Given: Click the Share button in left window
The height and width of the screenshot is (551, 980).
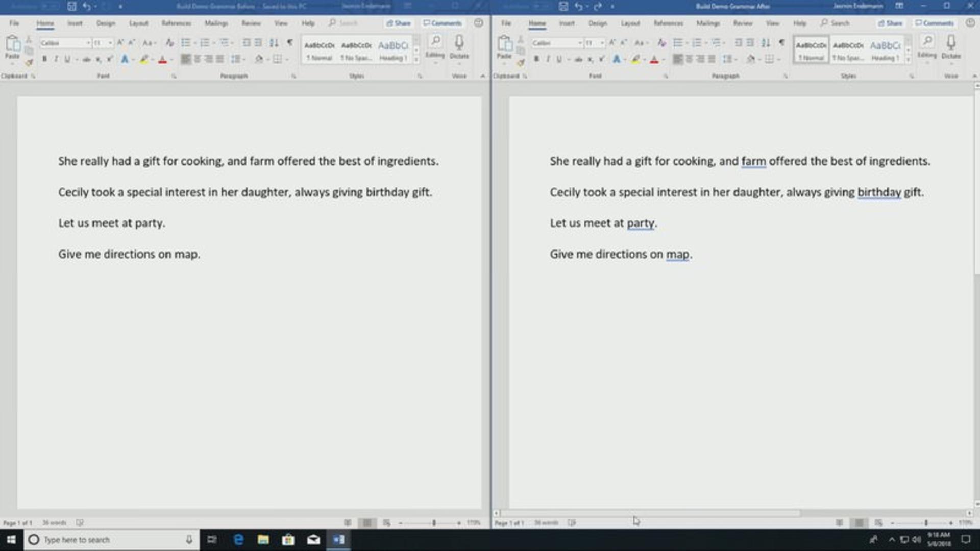Looking at the screenshot, I should coord(399,23).
